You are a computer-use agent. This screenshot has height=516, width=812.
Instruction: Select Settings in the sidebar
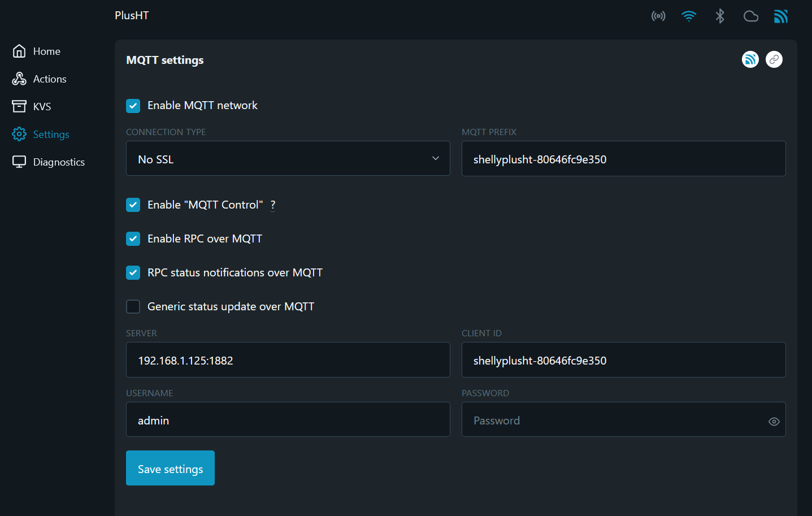point(51,135)
